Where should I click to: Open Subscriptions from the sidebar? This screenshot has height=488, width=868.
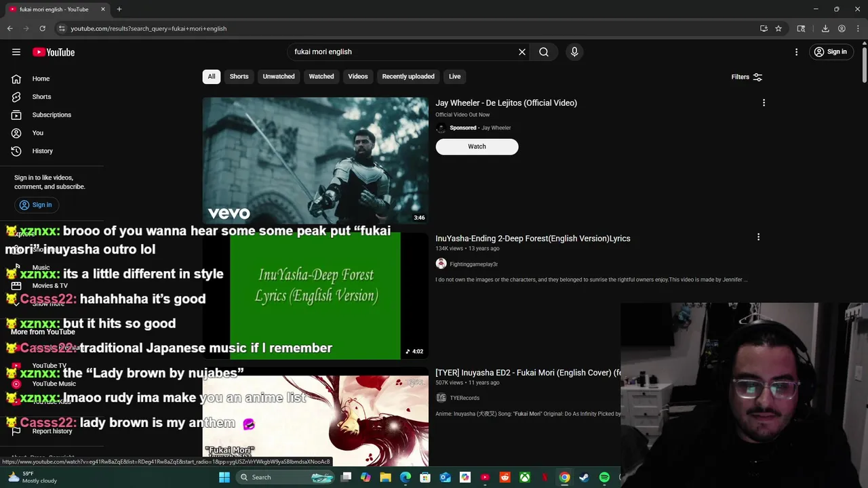tap(52, 115)
